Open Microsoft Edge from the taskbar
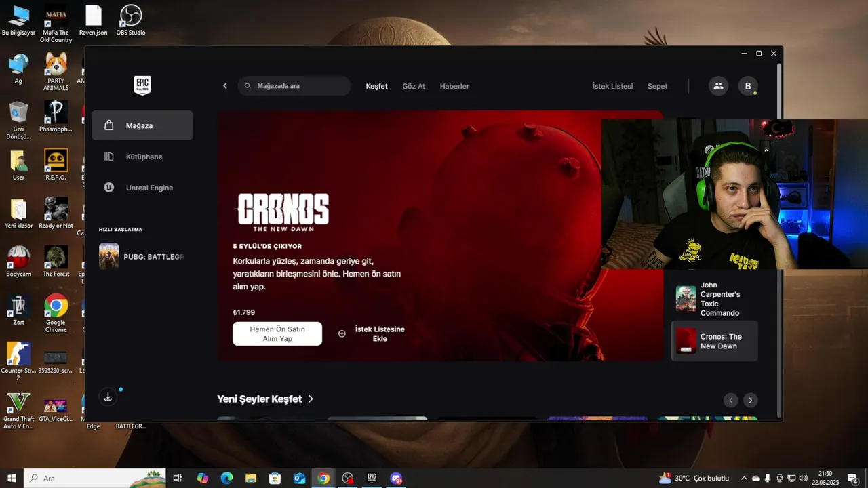The image size is (868, 488). tap(226, 479)
